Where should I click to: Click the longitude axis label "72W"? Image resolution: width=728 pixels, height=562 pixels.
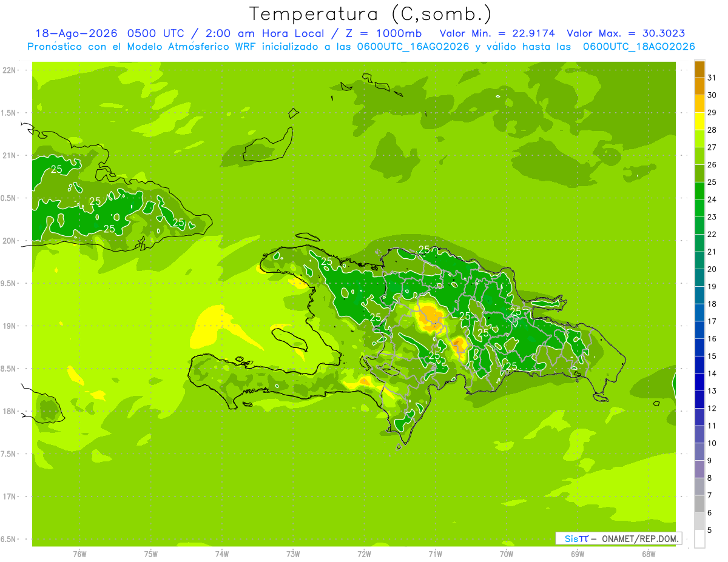coord(364,554)
